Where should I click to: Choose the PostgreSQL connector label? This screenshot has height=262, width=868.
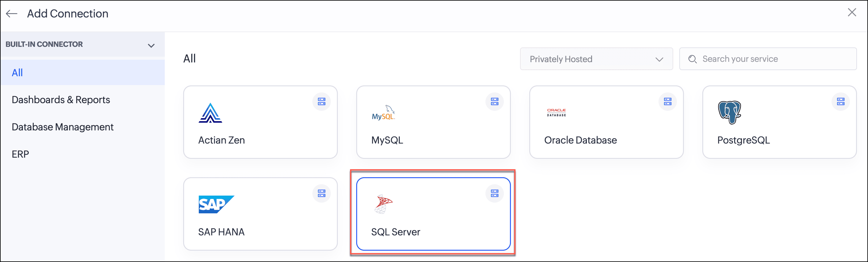(x=743, y=140)
